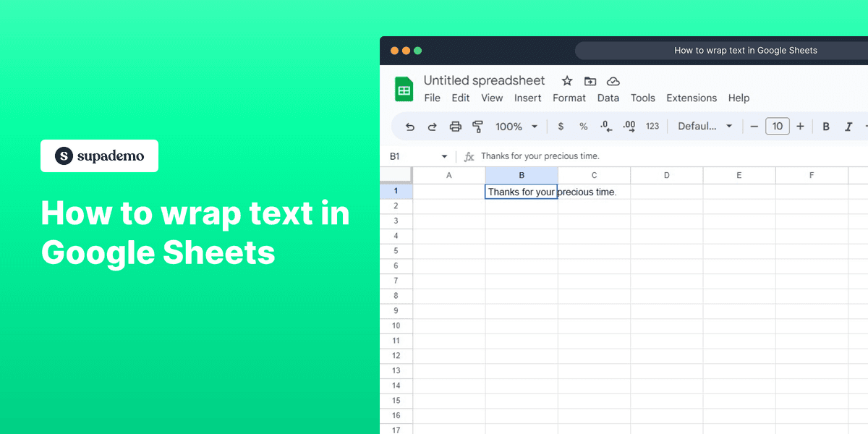Undo the last action
Image resolution: width=868 pixels, height=434 pixels.
[x=409, y=126]
